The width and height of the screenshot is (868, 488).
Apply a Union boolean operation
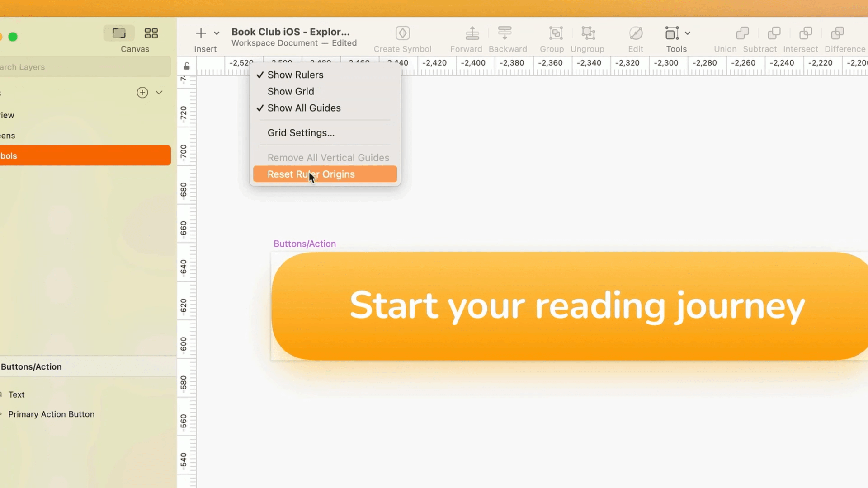click(x=724, y=38)
